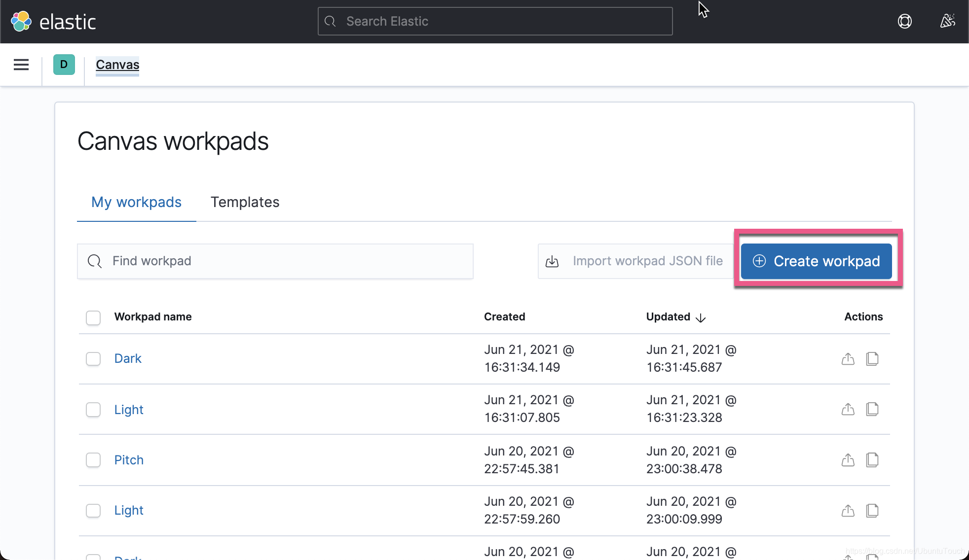Click the notifications bell icon
The height and width of the screenshot is (560, 969).
tap(947, 21)
